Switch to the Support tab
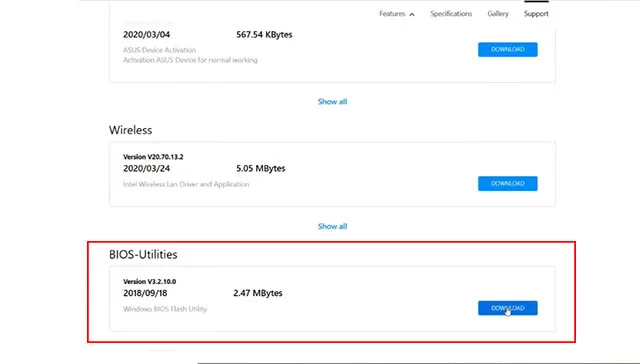This screenshot has width=640, height=364. point(536,14)
